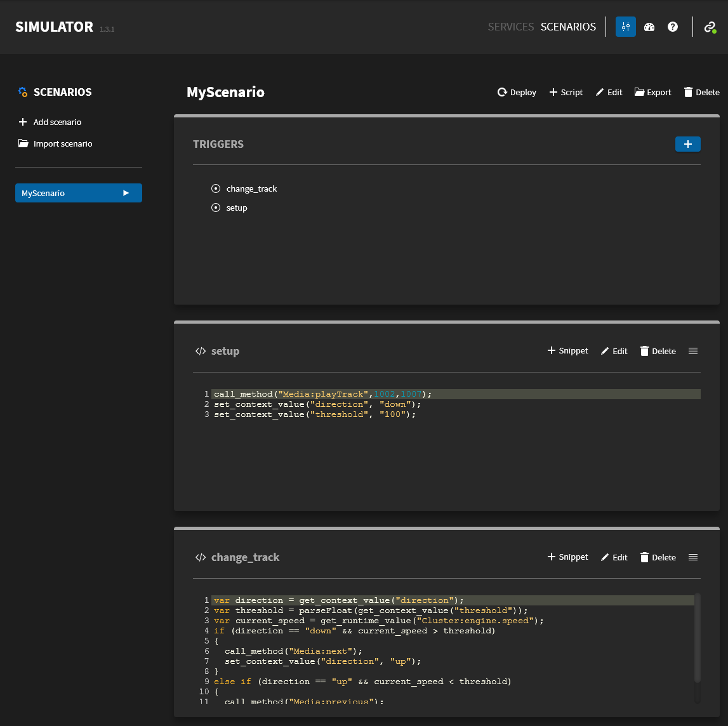The image size is (728, 726).
Task: Delete the MyScenario scenario
Action: (x=701, y=92)
